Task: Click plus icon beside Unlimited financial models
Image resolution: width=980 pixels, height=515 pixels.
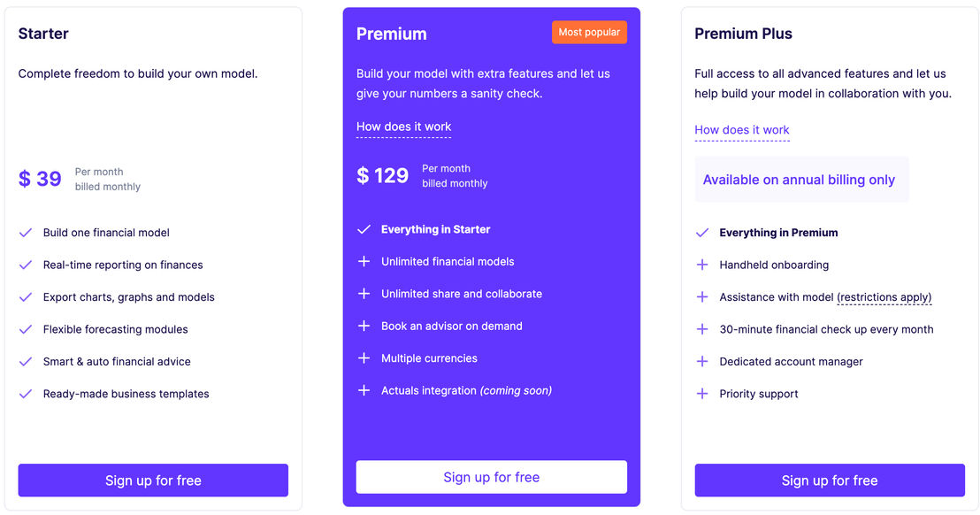Action: point(364,261)
